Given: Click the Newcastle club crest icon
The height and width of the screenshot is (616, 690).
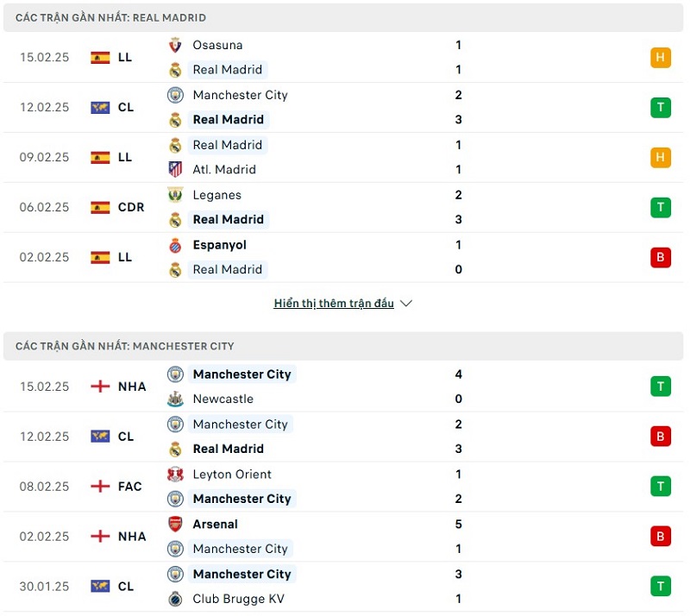Looking at the screenshot, I should coord(175,399).
